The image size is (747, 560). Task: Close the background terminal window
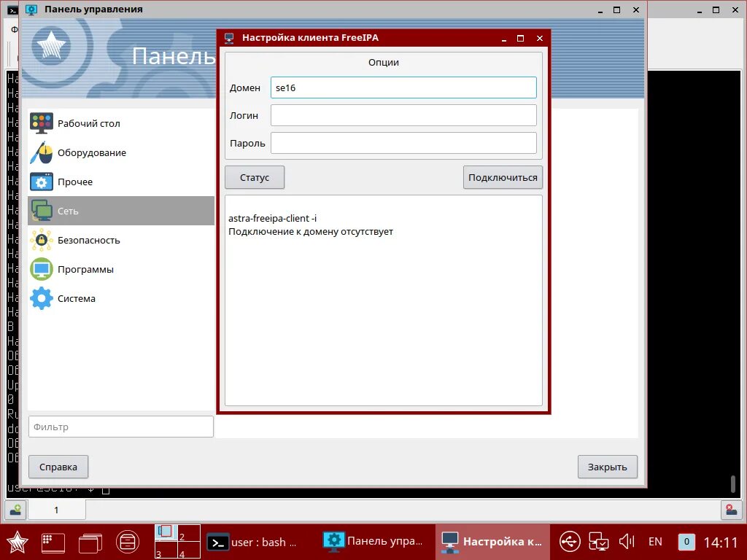735,9
